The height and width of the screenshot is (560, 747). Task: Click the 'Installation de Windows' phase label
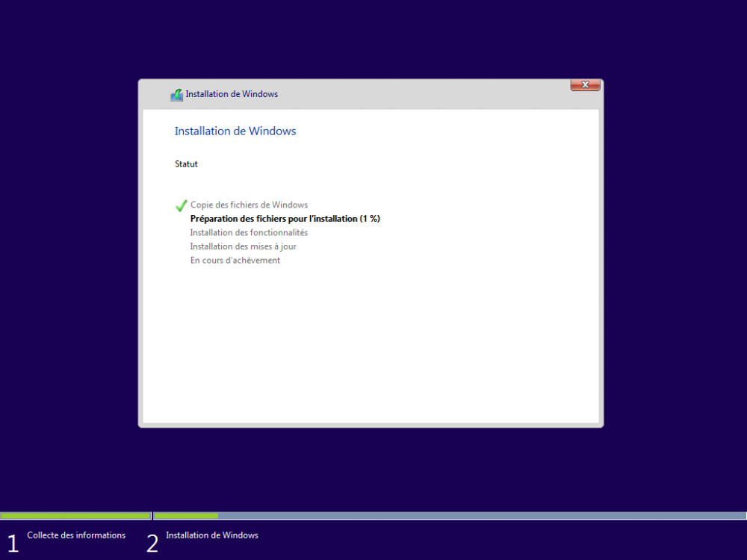point(212,535)
